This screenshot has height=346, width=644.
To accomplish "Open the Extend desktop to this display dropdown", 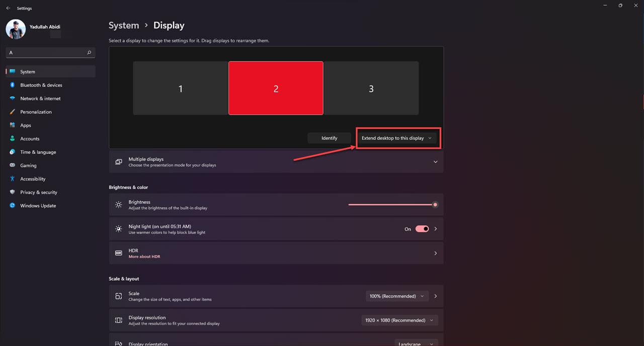I will click(396, 138).
